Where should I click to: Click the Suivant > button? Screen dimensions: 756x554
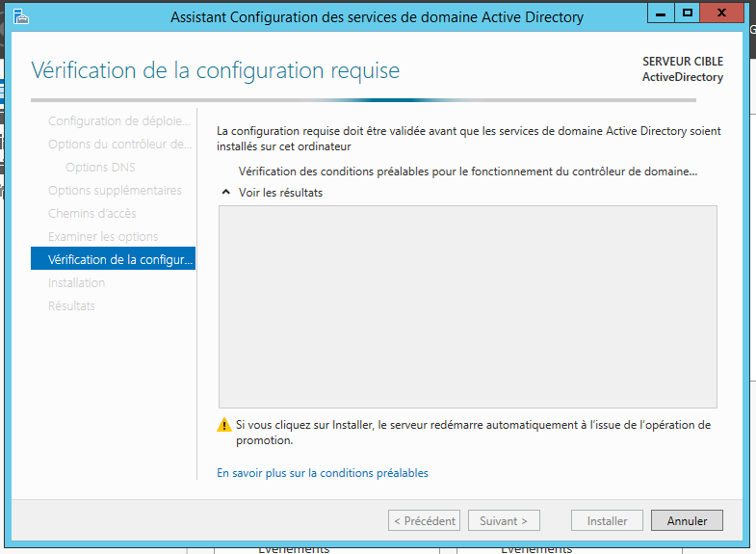[x=504, y=520]
